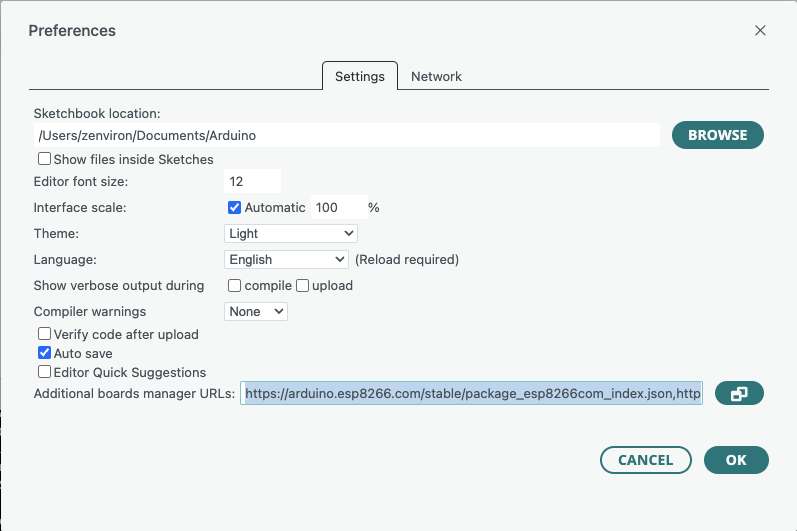The height and width of the screenshot is (531, 797).
Task: Click the BROWSE button for sketchbook location
Action: (x=717, y=135)
